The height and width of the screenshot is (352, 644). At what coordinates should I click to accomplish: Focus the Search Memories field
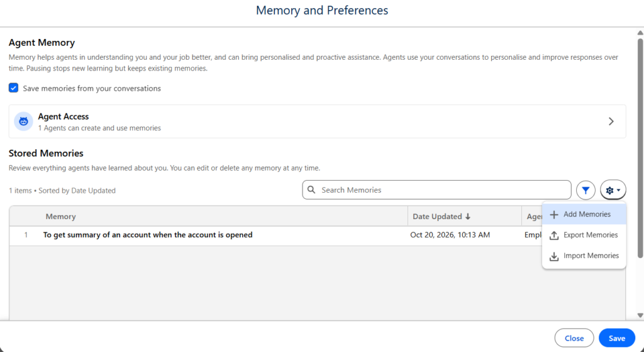tap(436, 190)
